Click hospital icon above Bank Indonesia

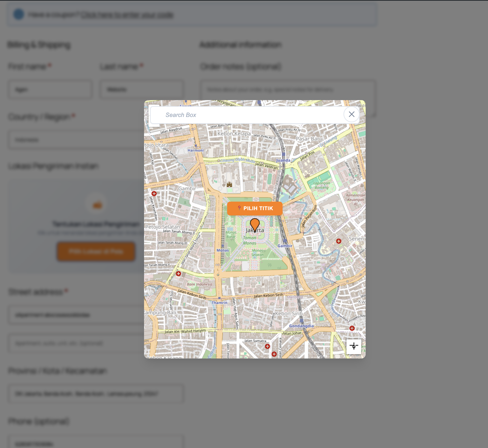(178, 274)
